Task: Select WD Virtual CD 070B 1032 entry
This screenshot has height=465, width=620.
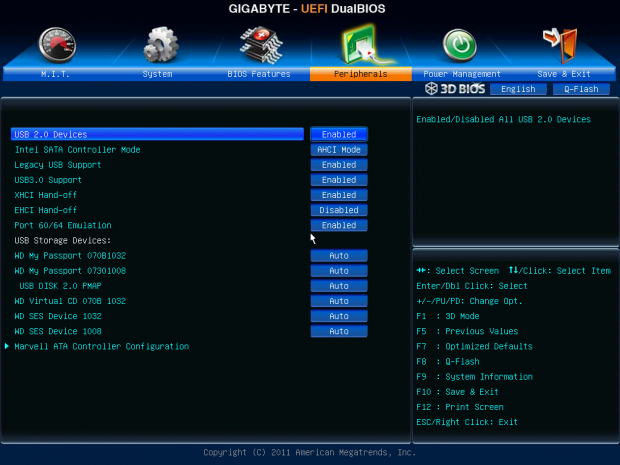Action: 70,301
